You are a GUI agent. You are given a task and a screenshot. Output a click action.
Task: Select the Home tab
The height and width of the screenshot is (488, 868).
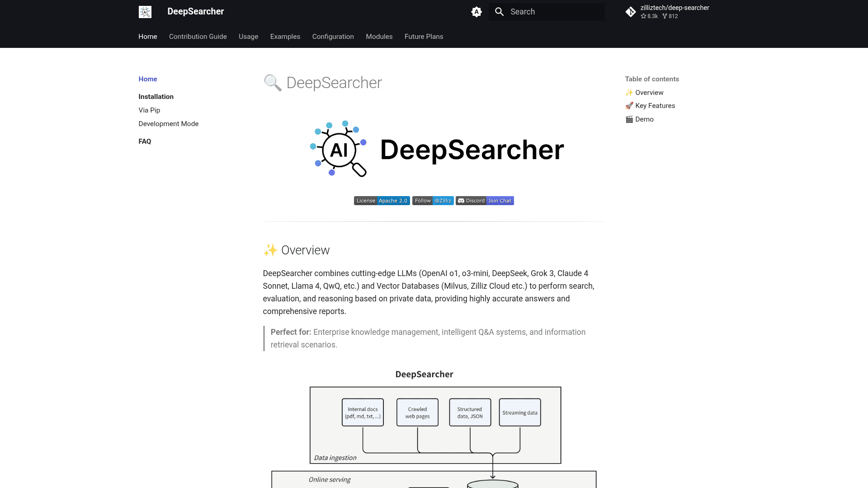[148, 37]
